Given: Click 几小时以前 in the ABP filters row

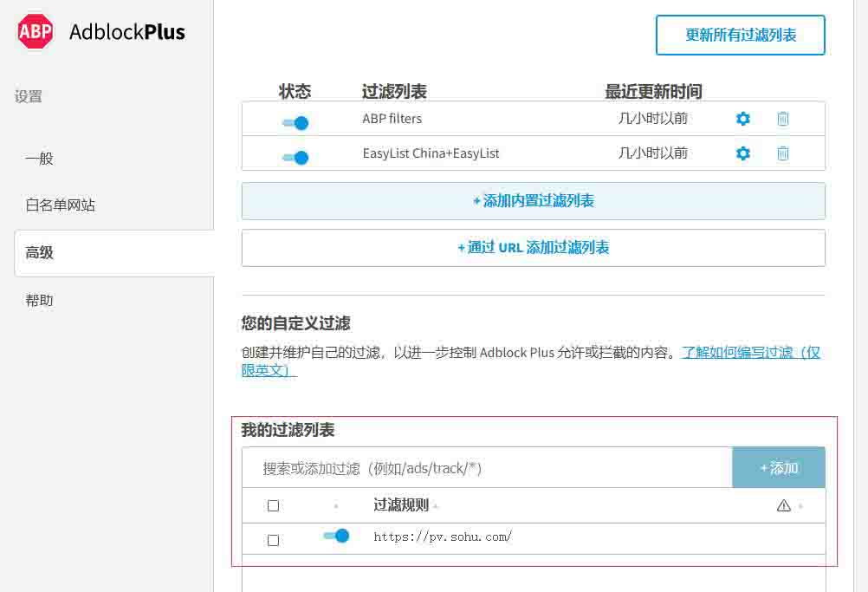Looking at the screenshot, I should (652, 119).
